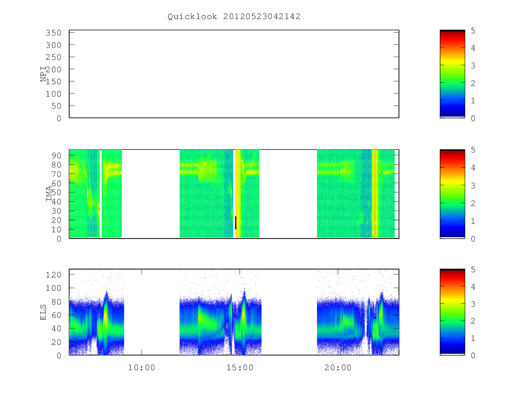This screenshot has height=399, width=532.
Task: Click the 20:00 time axis label
Action: pyautogui.click(x=338, y=368)
